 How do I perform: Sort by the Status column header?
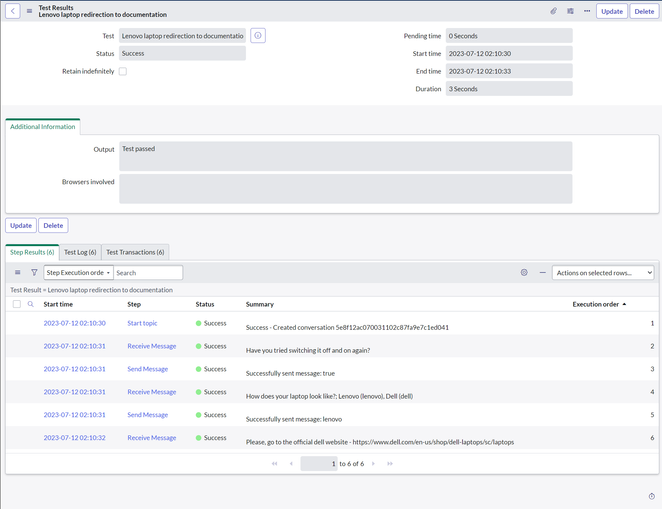205,304
